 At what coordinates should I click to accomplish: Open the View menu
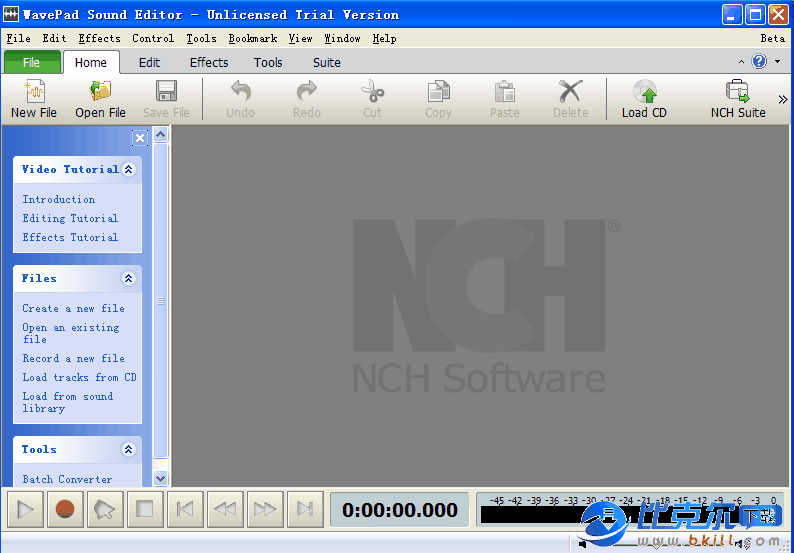(x=300, y=38)
